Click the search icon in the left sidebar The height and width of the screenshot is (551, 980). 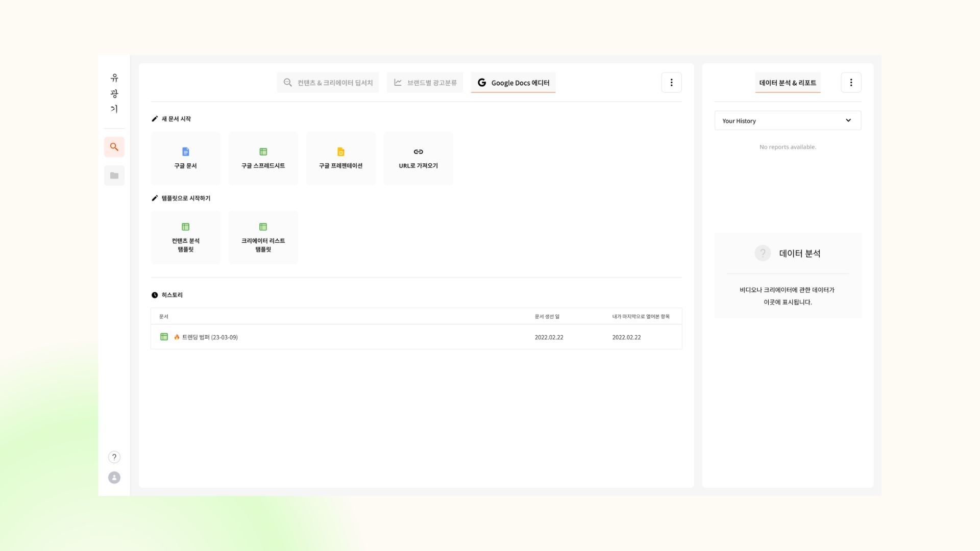pos(114,147)
